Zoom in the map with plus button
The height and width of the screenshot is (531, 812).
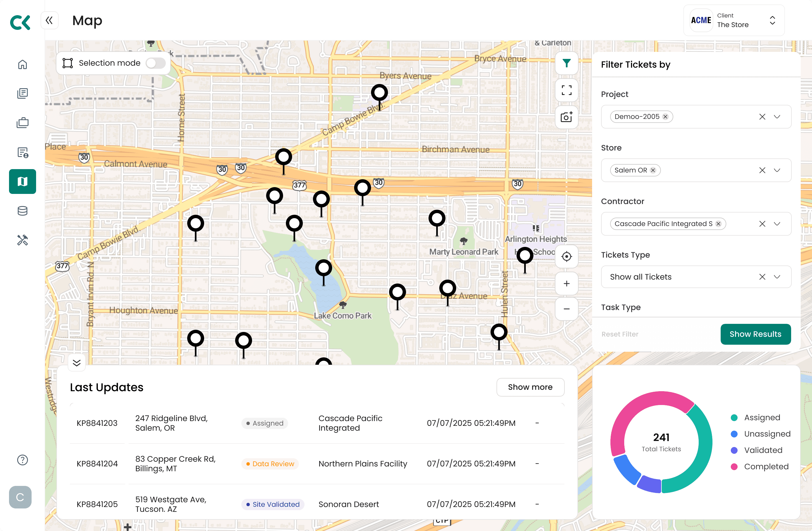(566, 284)
